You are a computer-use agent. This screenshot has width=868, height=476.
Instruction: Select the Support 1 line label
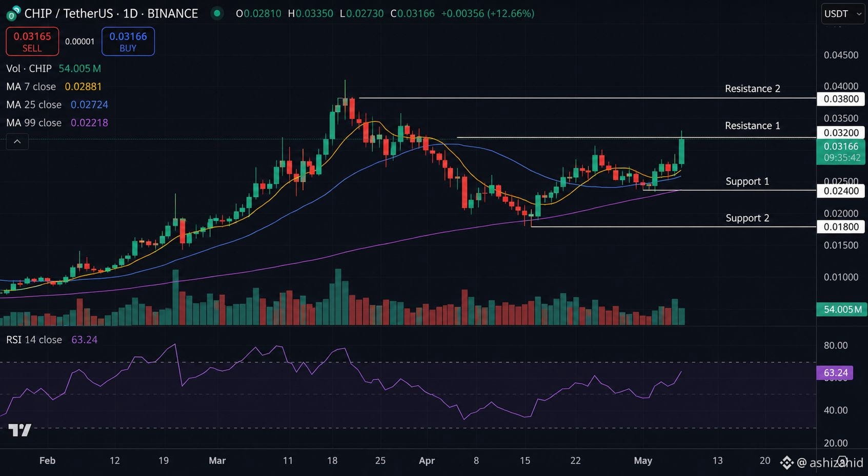(x=748, y=181)
